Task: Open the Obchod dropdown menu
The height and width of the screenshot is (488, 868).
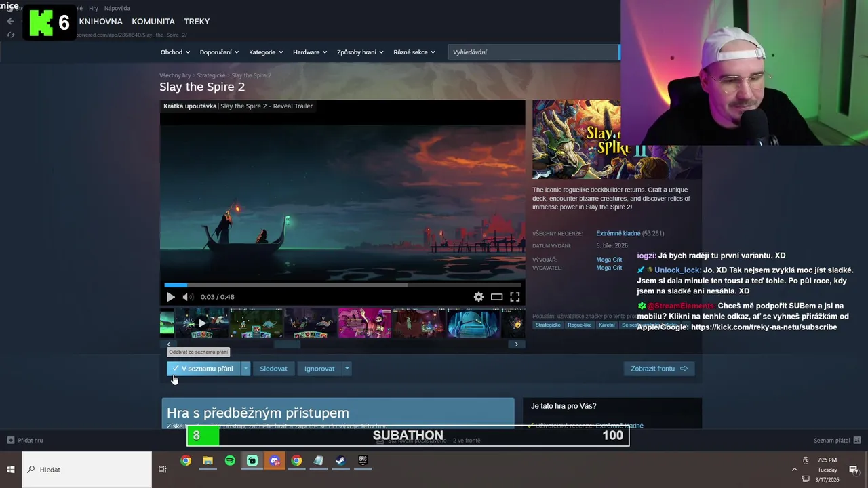Action: tap(175, 52)
